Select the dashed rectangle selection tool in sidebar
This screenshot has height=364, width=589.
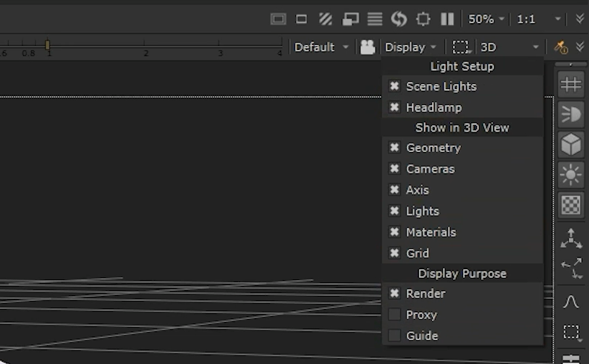pos(572,332)
